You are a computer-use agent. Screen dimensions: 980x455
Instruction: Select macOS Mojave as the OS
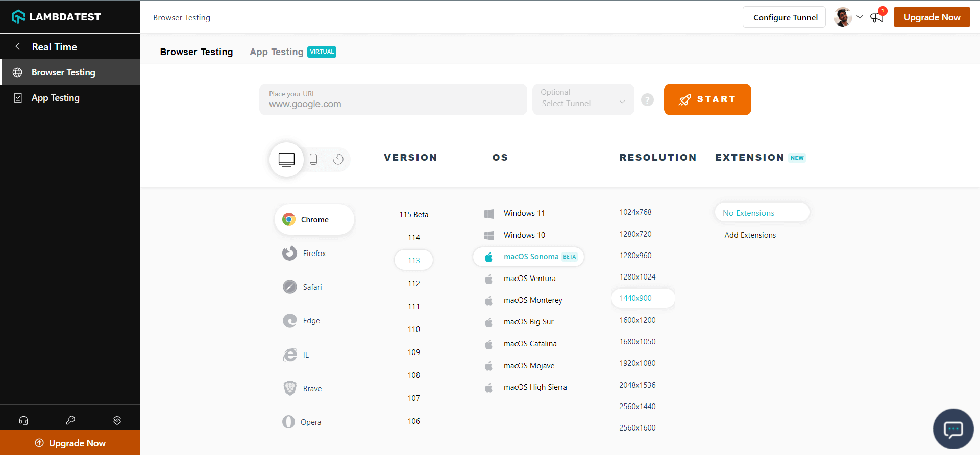pyautogui.click(x=520, y=366)
